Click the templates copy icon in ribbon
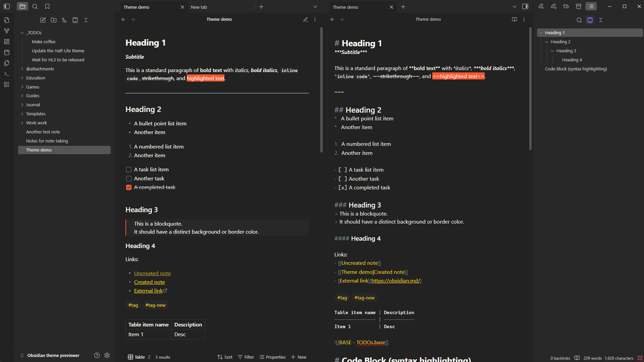The image size is (644, 362). tap(7, 63)
